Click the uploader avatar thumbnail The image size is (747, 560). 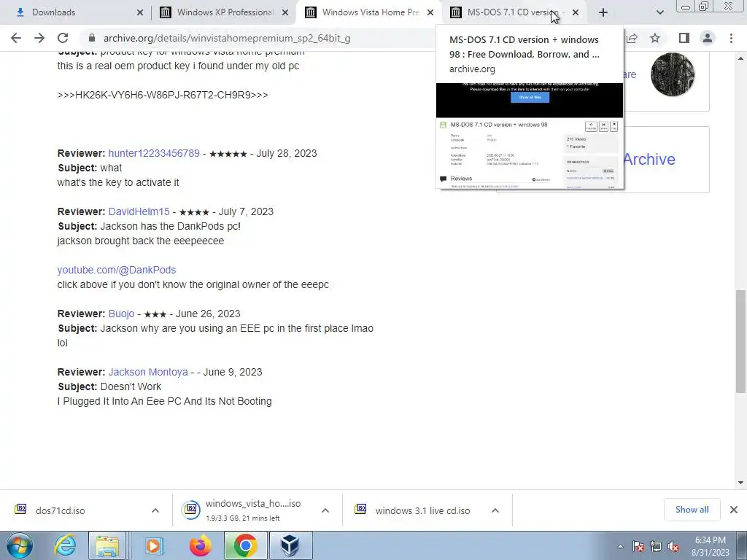coord(672,74)
